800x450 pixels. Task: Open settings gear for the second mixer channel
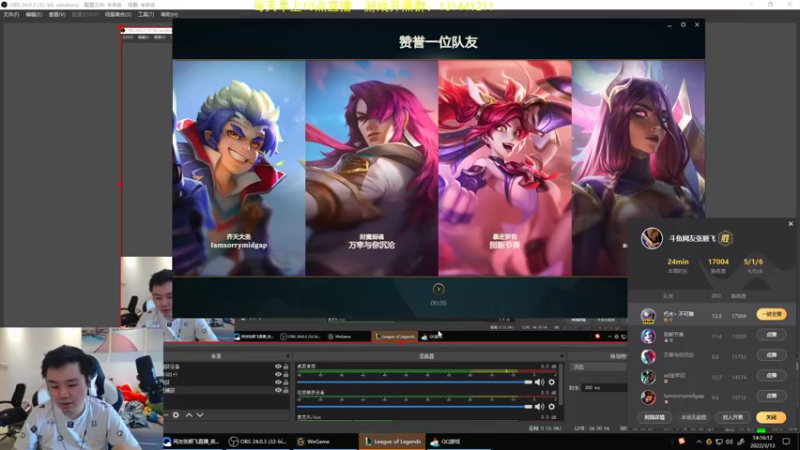[552, 406]
